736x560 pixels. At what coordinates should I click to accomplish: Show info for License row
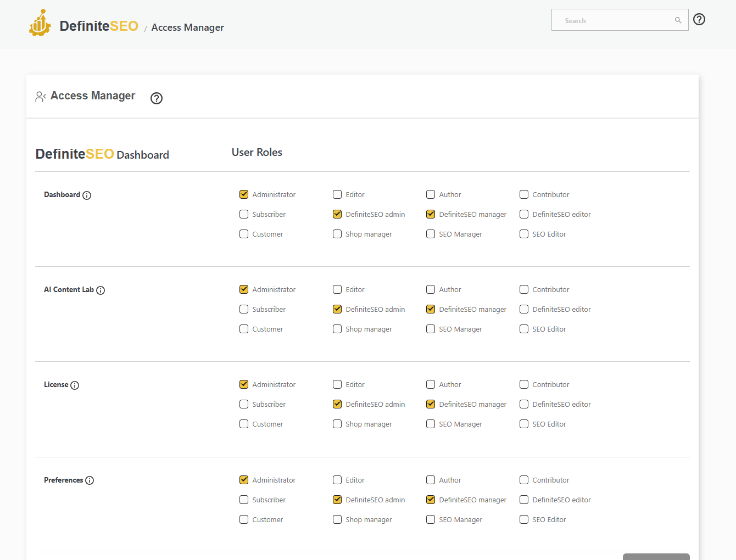75,385
